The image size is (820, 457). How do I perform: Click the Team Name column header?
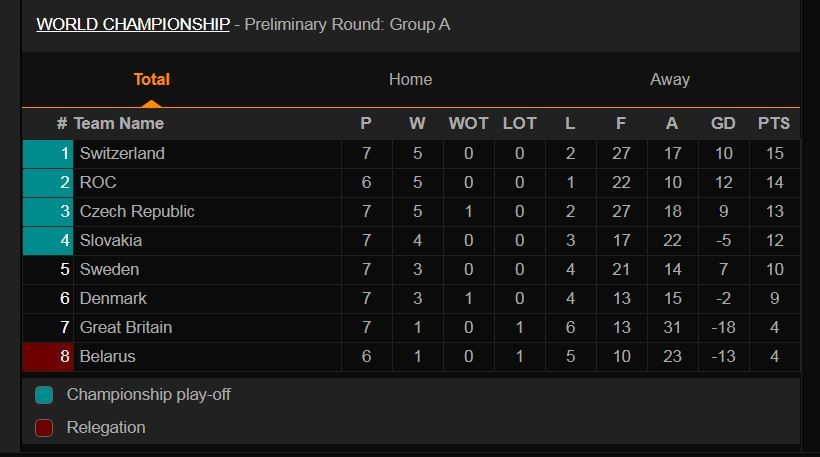point(118,124)
